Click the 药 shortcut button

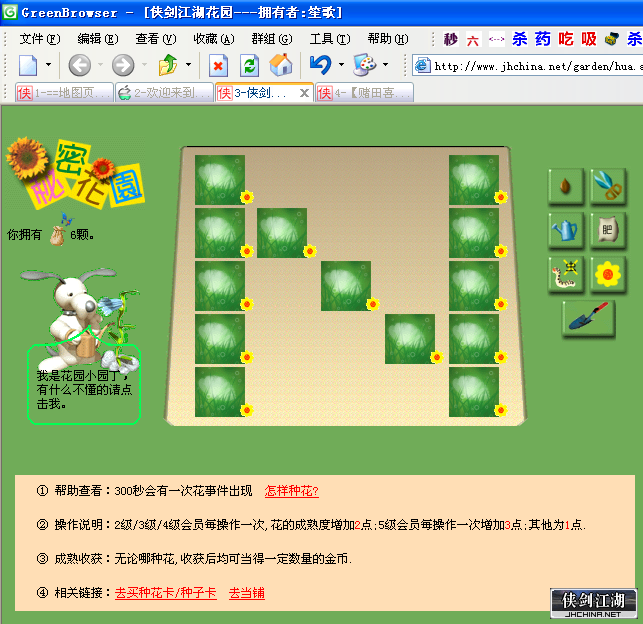(x=542, y=39)
